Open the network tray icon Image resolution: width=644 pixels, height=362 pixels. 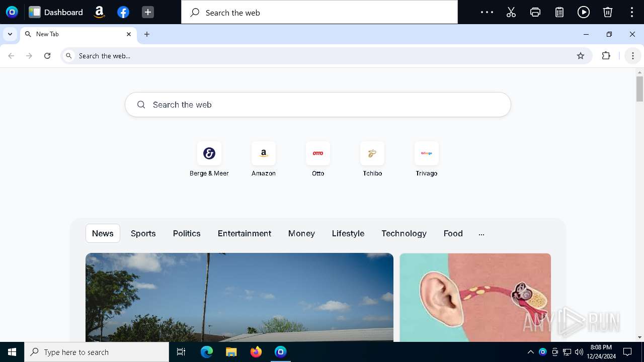pyautogui.click(x=567, y=352)
